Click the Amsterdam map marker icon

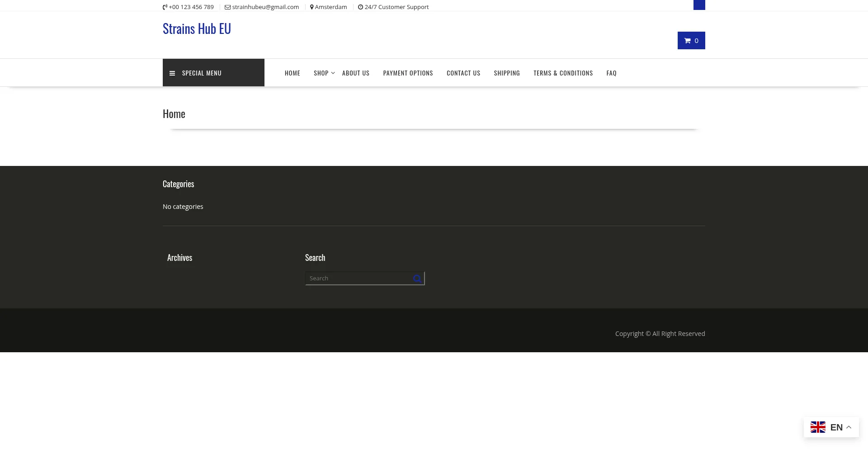tap(312, 7)
